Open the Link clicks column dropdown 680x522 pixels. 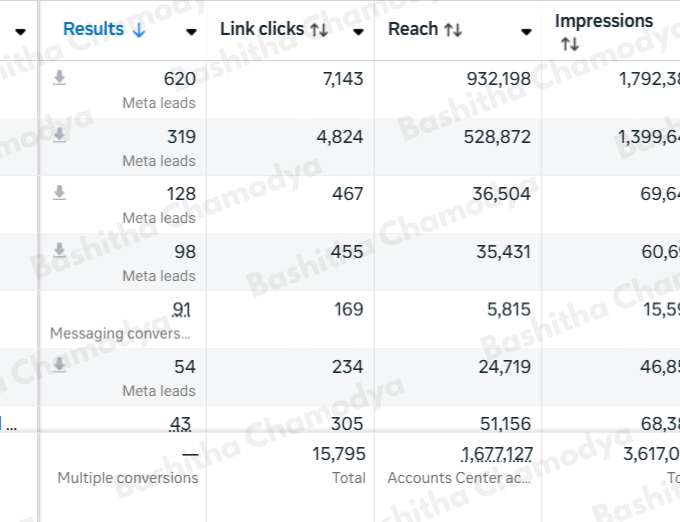click(359, 31)
